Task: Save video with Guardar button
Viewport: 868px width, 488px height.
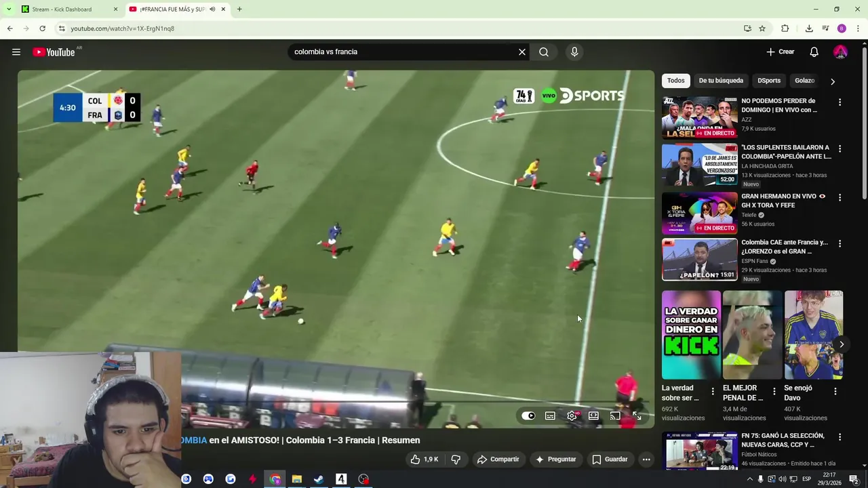Action: 610,460
